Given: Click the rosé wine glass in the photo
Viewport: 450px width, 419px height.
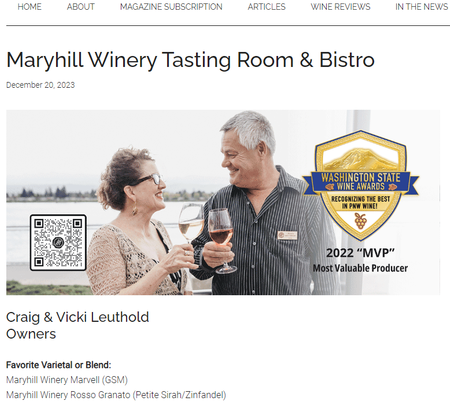Looking at the screenshot, I should pos(221,240).
